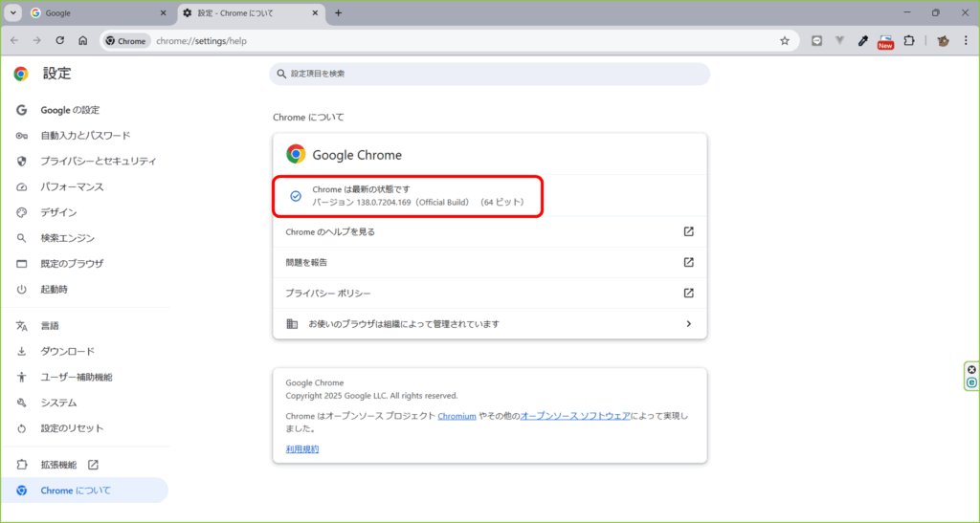Open the profile avatar menu
This screenshot has height=523, width=980.
click(x=943, y=40)
